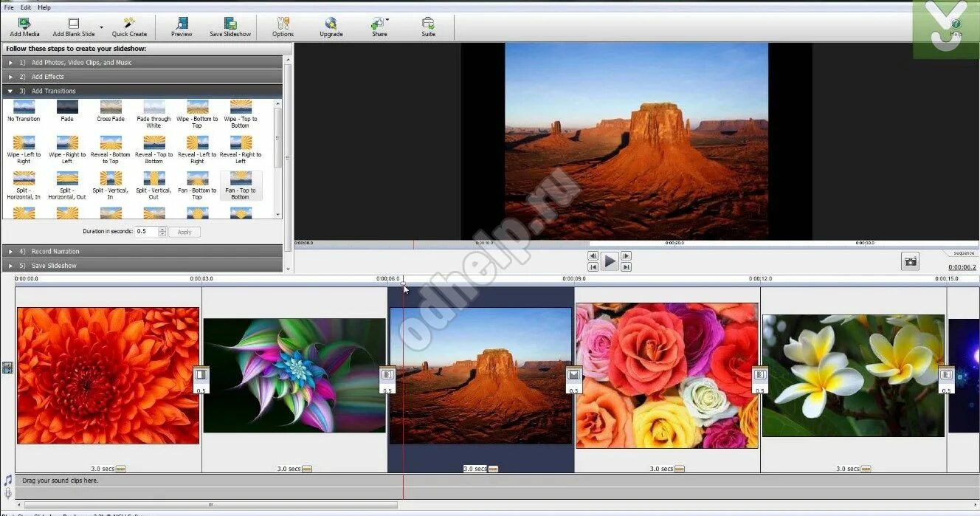The image size is (980, 516).
Task: Jump to the end of the slideshow
Action: pyautogui.click(x=626, y=266)
